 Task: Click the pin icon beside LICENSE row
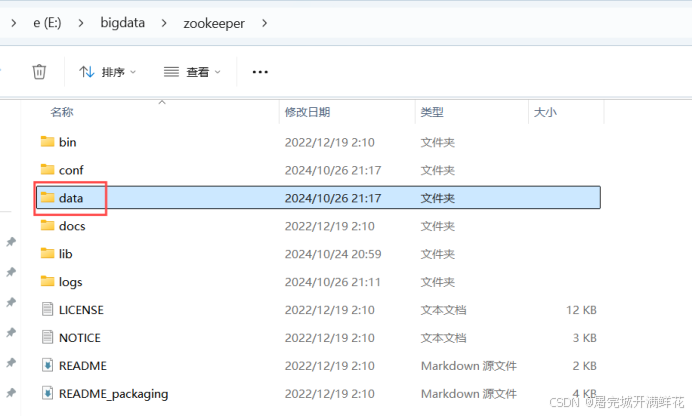(11, 302)
